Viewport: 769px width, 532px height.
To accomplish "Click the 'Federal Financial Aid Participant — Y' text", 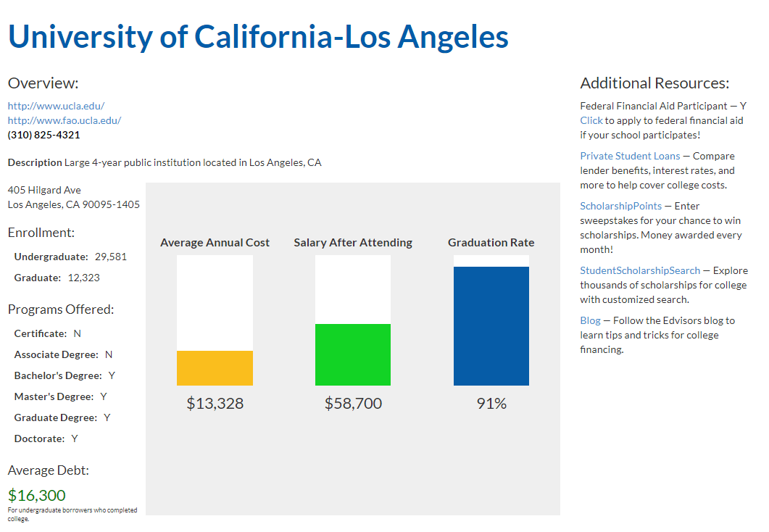I will pos(663,106).
